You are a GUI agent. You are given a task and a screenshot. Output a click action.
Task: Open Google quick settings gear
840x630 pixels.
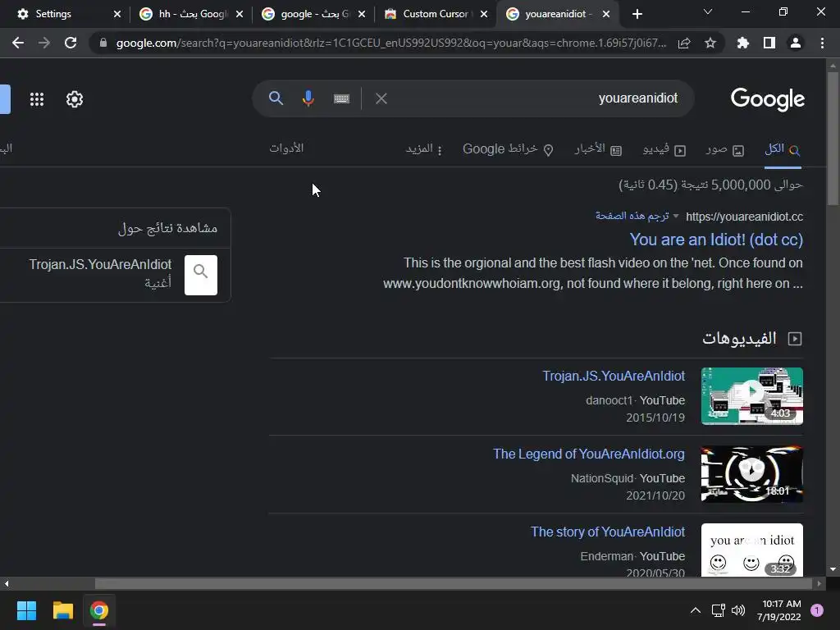pos(75,99)
